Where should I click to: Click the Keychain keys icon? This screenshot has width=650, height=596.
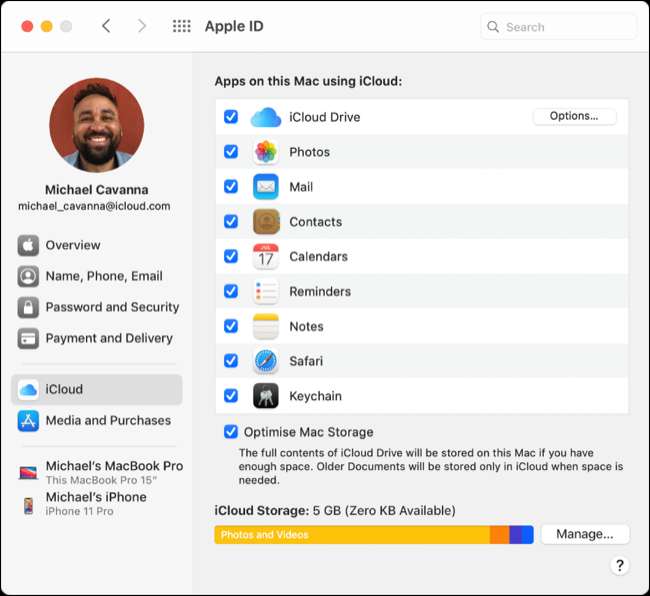265,396
